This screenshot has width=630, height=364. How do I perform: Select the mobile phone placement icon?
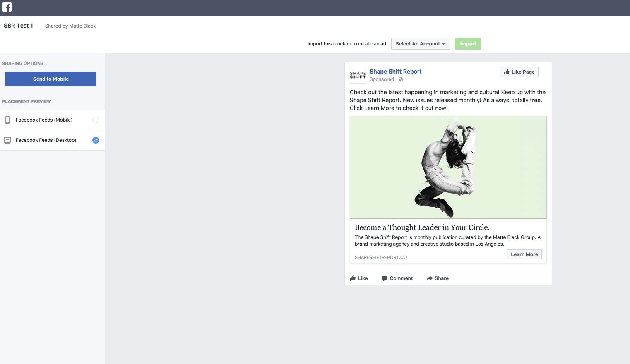tap(7, 120)
